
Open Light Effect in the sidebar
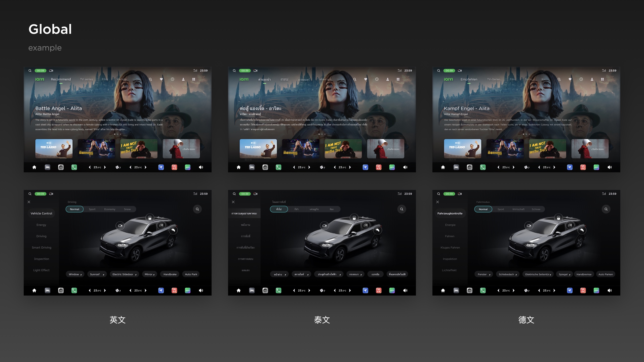click(41, 270)
